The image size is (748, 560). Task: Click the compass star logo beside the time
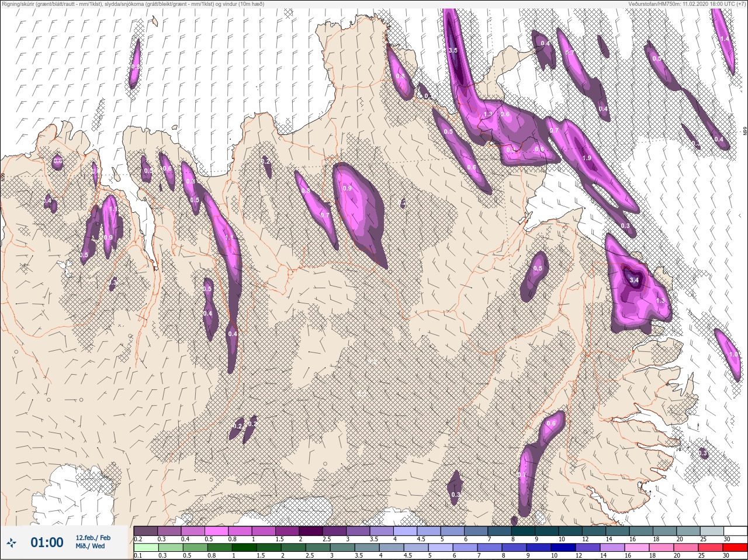(12, 543)
